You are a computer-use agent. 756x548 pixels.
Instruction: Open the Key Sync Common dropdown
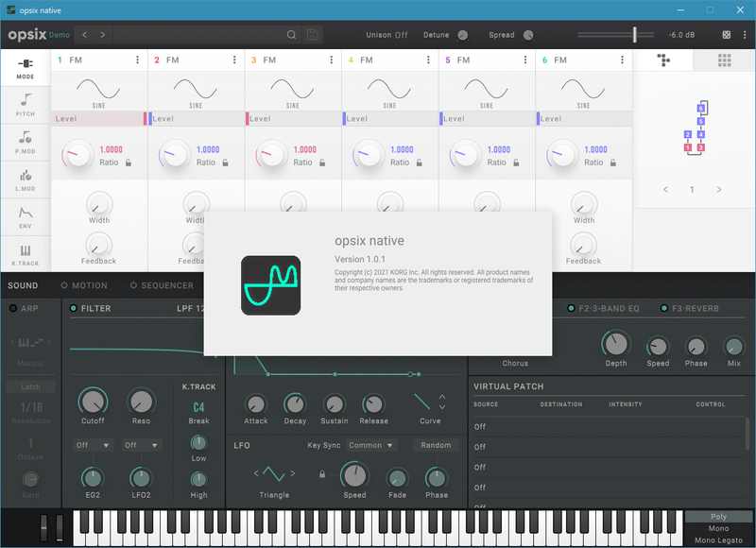(370, 445)
